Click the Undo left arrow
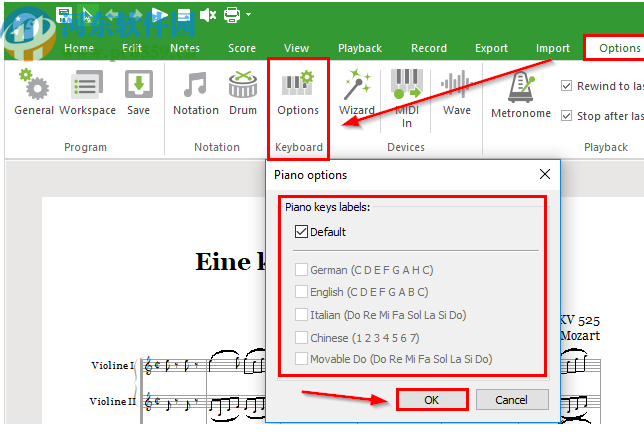The image size is (644, 440). click(113, 15)
